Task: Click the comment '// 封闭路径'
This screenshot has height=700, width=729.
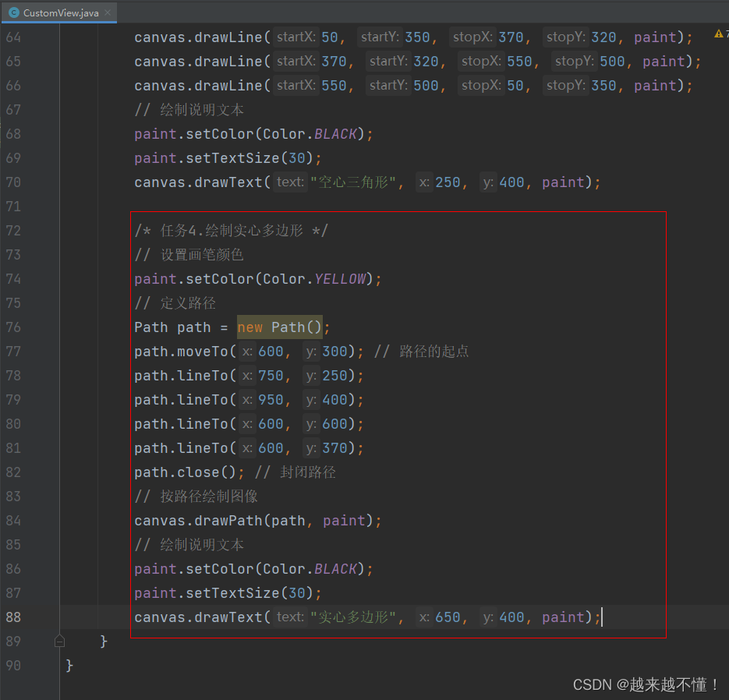Action: pyautogui.click(x=295, y=472)
